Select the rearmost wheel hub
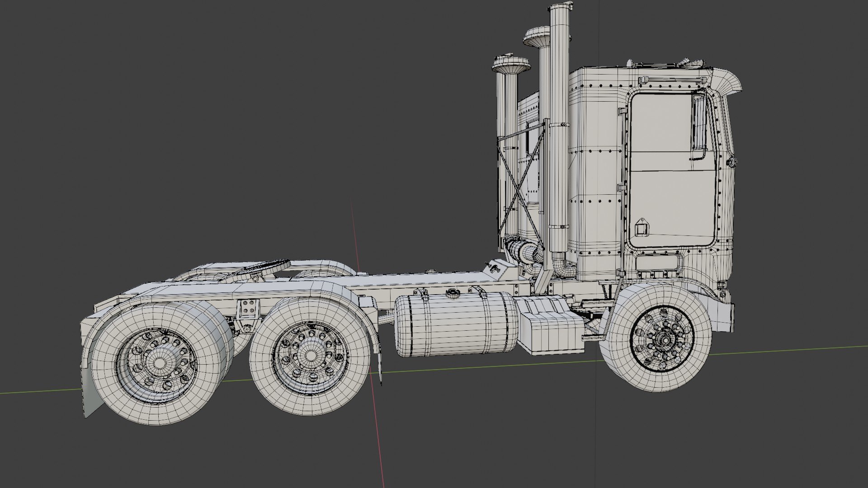This screenshot has width=868, height=488. pyautogui.click(x=159, y=363)
